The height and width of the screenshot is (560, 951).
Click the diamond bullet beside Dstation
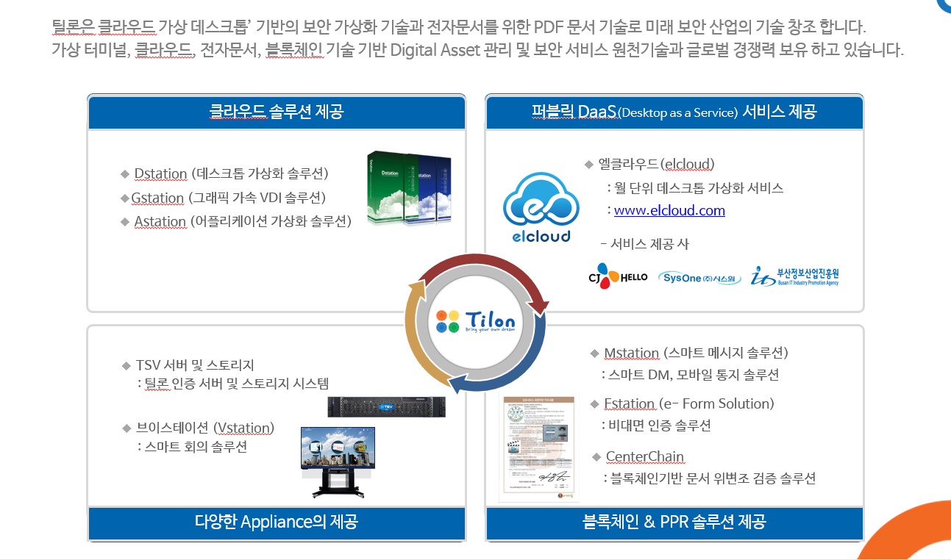(x=124, y=174)
